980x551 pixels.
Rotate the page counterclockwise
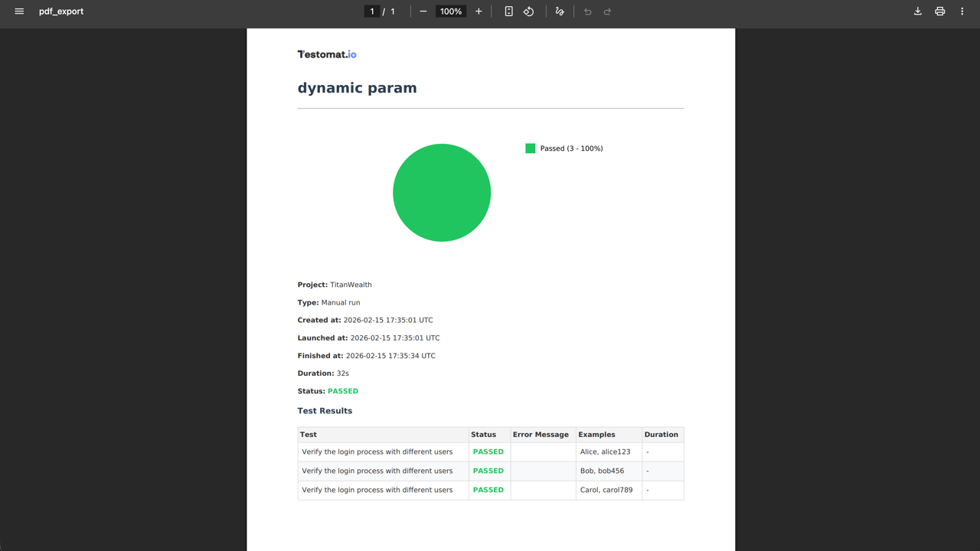(x=528, y=11)
